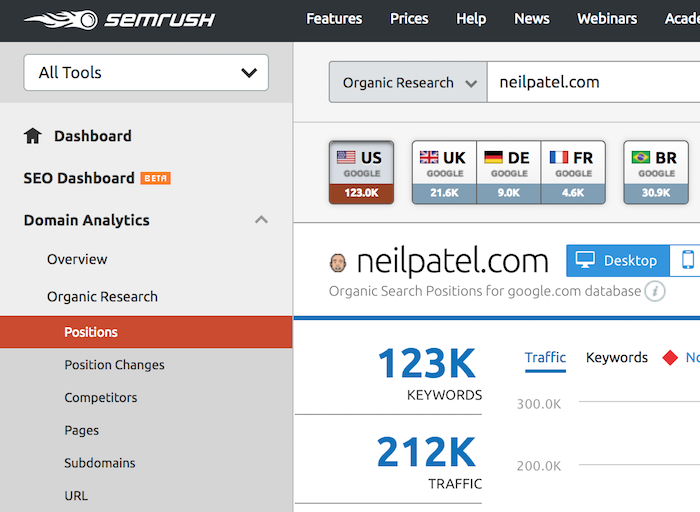Click the neilpatel.com favicon avatar
The width and height of the screenshot is (700, 512).
click(x=338, y=262)
